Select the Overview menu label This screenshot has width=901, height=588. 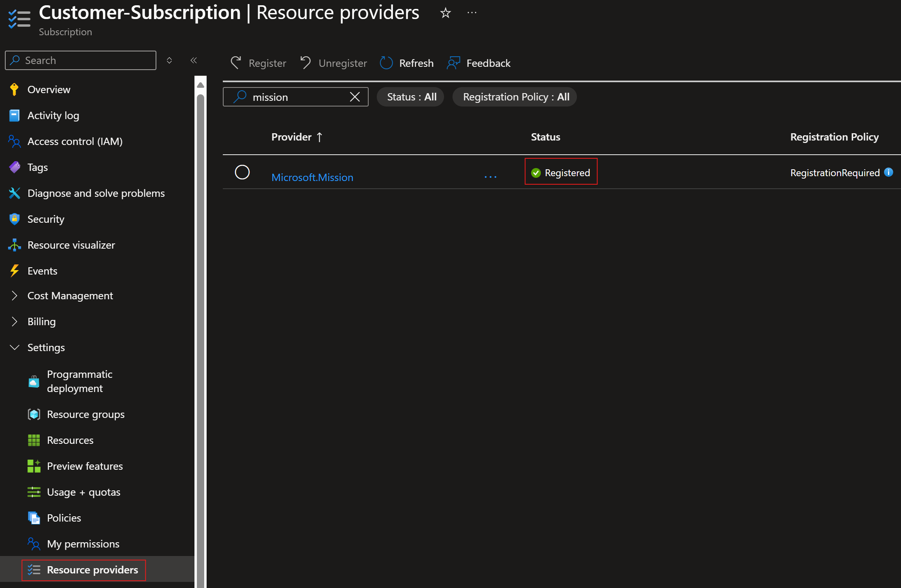pos(49,89)
